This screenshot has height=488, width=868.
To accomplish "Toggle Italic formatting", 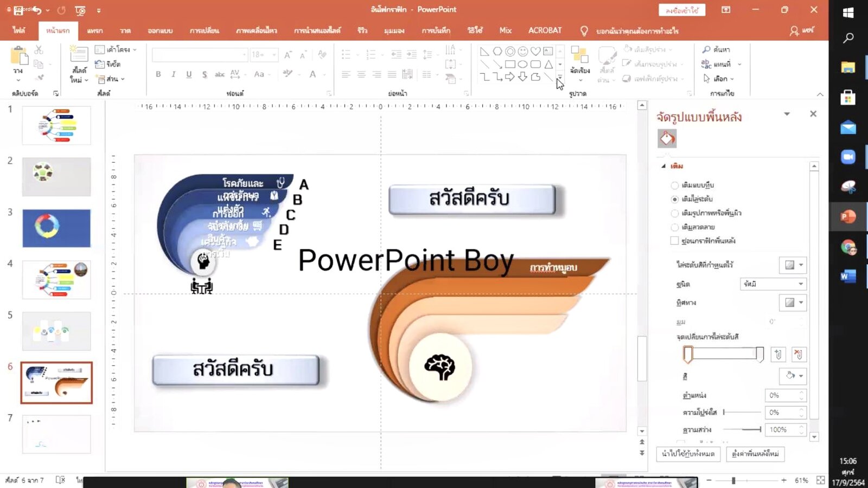I will (174, 74).
